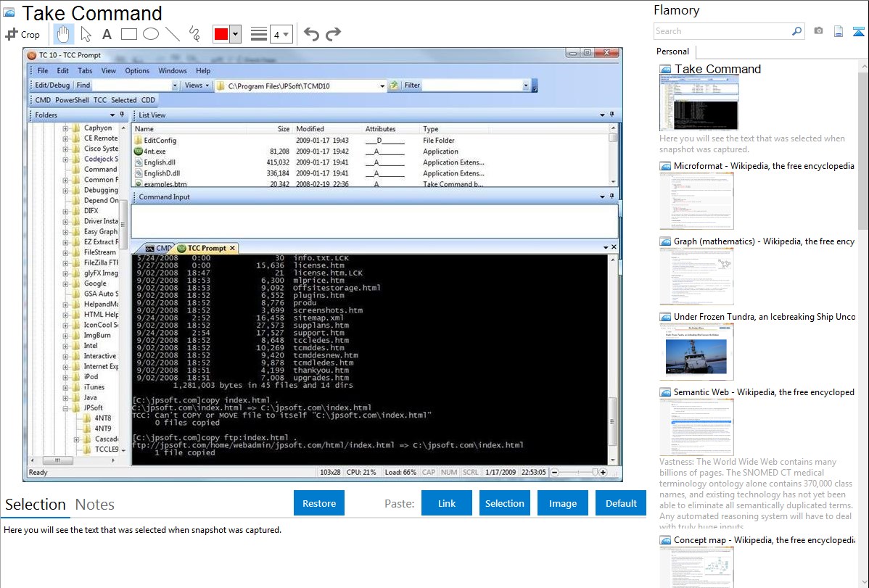The width and height of the screenshot is (869, 588).
Task: Pin the Command Input panel
Action: click(x=611, y=196)
